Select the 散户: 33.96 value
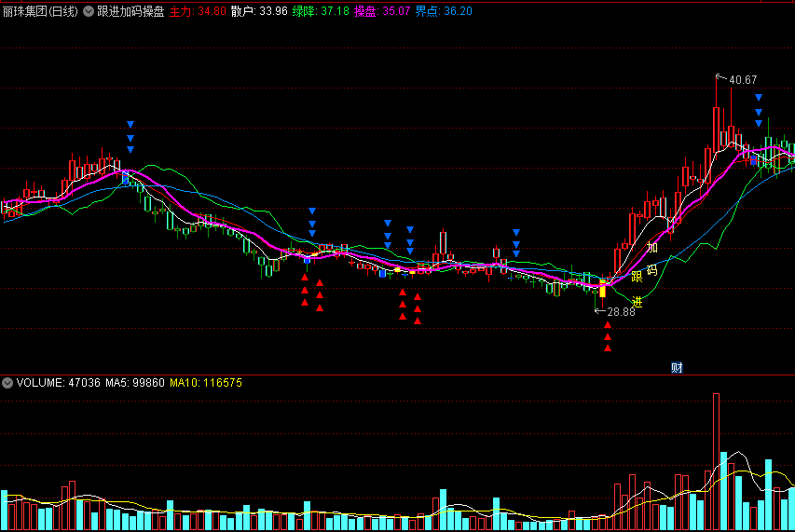Viewport: 795px width, 532px height. [x=259, y=11]
